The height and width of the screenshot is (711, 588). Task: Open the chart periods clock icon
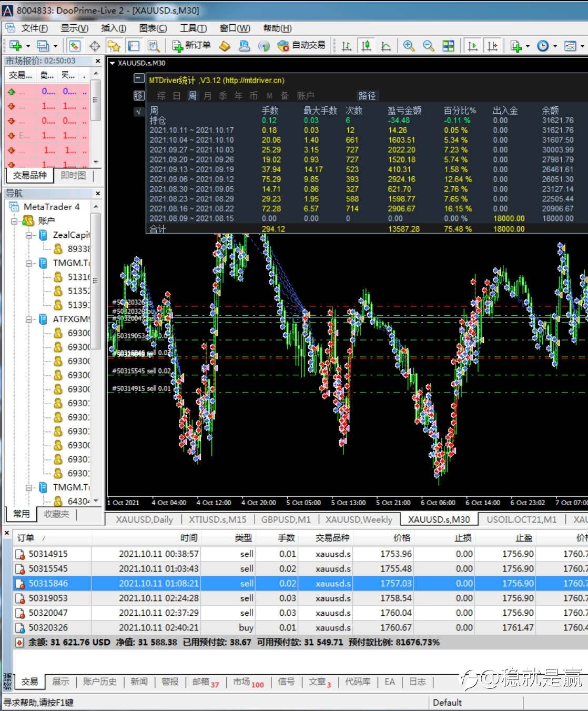[x=543, y=46]
